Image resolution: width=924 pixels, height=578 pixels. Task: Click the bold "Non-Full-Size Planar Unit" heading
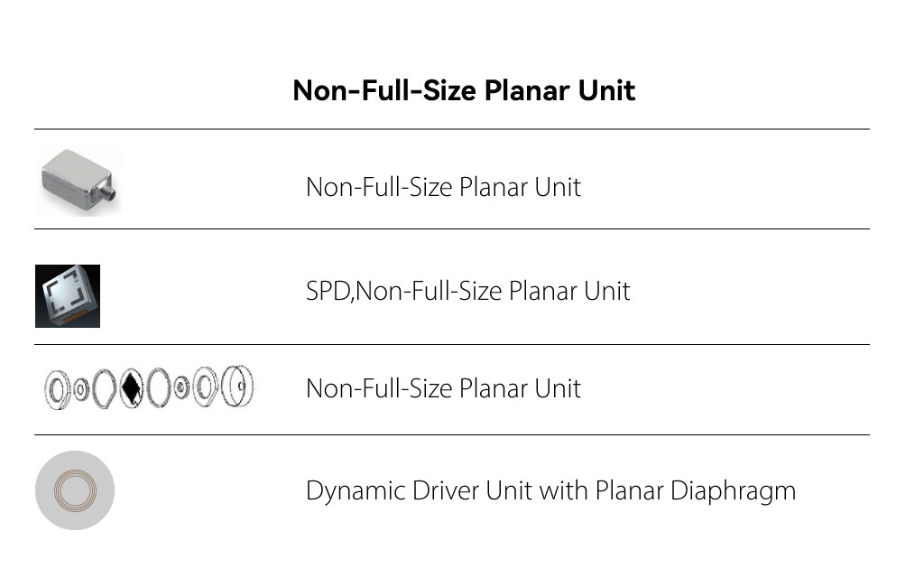point(464,90)
